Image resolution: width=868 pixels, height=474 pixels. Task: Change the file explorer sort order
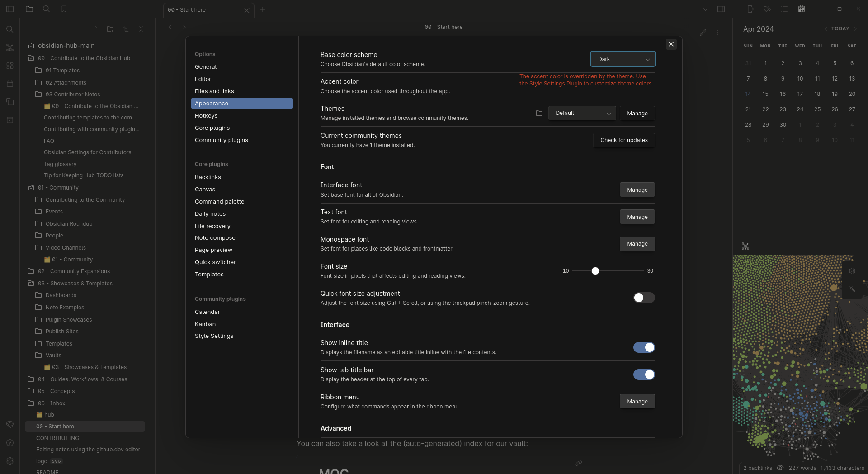tap(126, 29)
